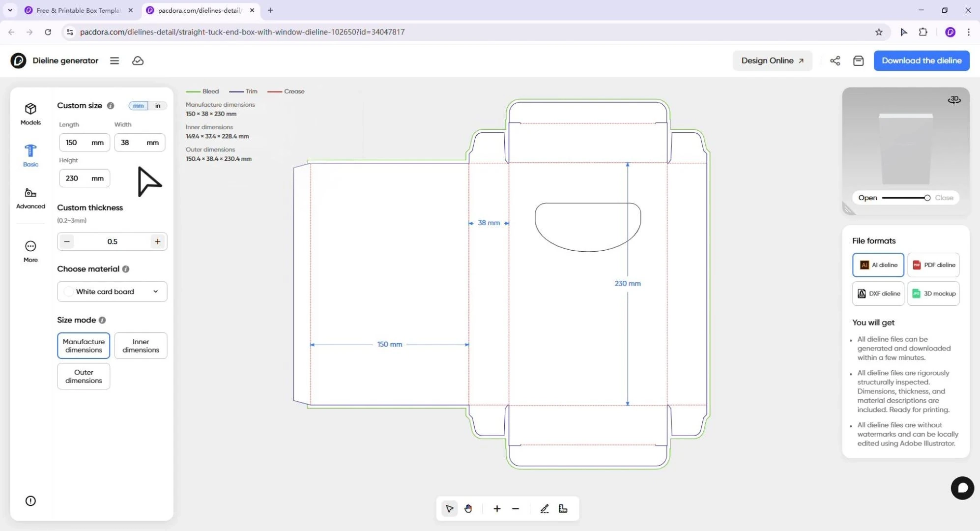Switch to Free & Printable Box Templates tab
Viewport: 980px width, 531px height.
click(x=79, y=10)
